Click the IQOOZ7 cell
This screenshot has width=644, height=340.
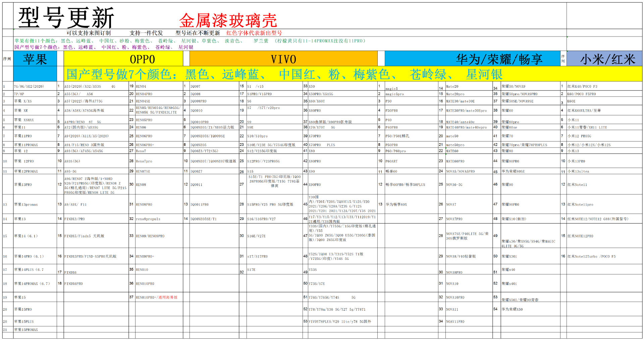214,171
